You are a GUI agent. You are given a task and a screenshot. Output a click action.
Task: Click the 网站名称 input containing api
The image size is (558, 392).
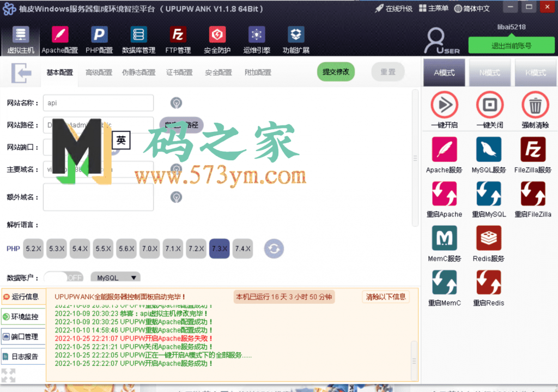(98, 103)
